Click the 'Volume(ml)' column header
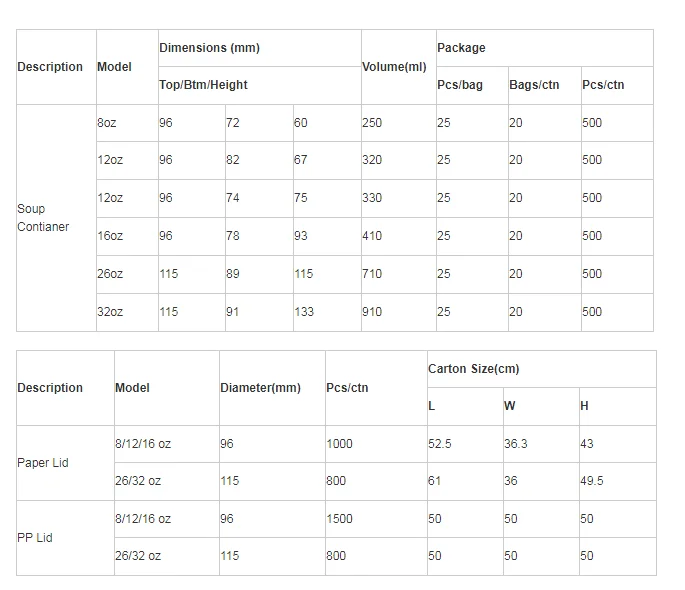685x590 pixels. coord(394,67)
